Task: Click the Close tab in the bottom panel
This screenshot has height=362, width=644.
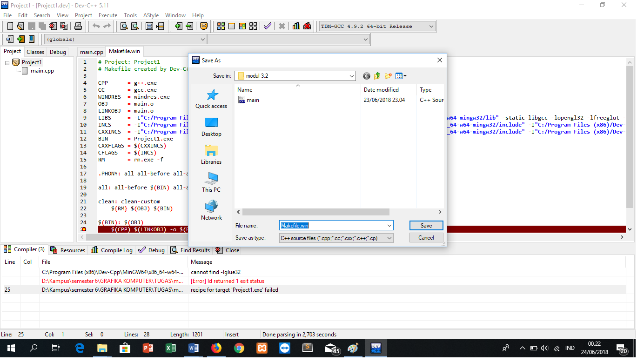Action: (x=228, y=250)
